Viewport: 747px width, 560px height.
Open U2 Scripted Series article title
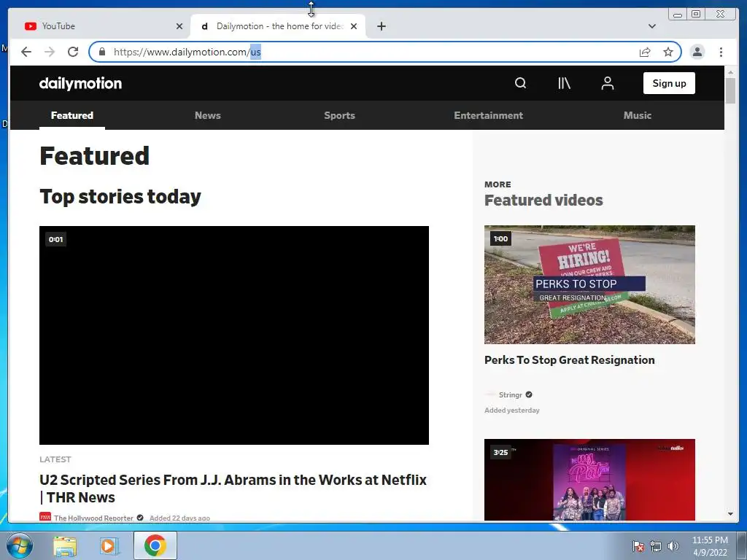pyautogui.click(x=233, y=489)
